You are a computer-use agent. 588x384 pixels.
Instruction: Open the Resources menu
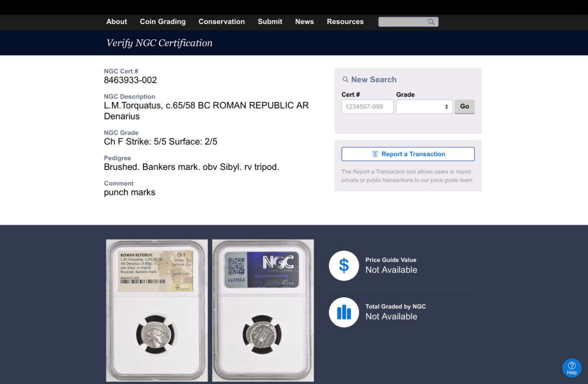point(345,22)
